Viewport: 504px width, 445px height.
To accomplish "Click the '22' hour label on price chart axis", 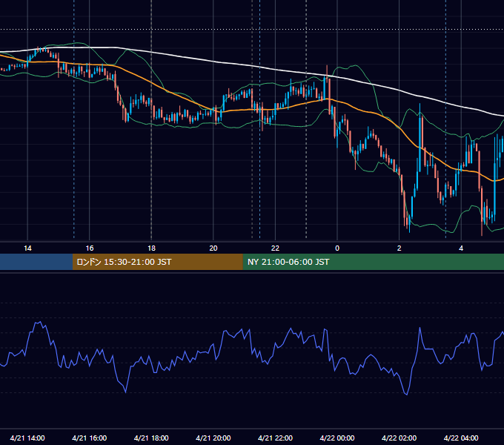I will [x=275, y=248].
